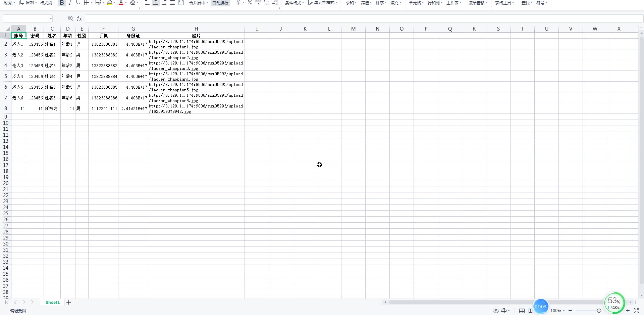The image size is (644, 315).
Task: Go to previous sheet navigation arrow
Action: (15, 302)
